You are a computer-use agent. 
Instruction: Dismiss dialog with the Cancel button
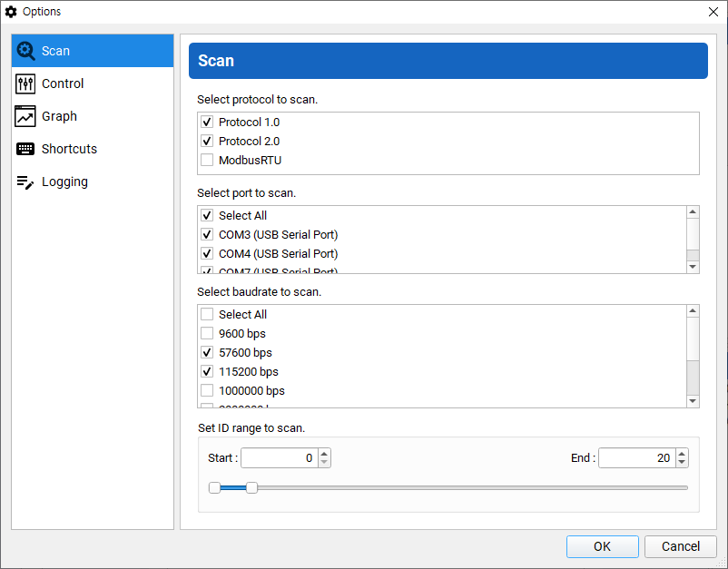coord(680,546)
